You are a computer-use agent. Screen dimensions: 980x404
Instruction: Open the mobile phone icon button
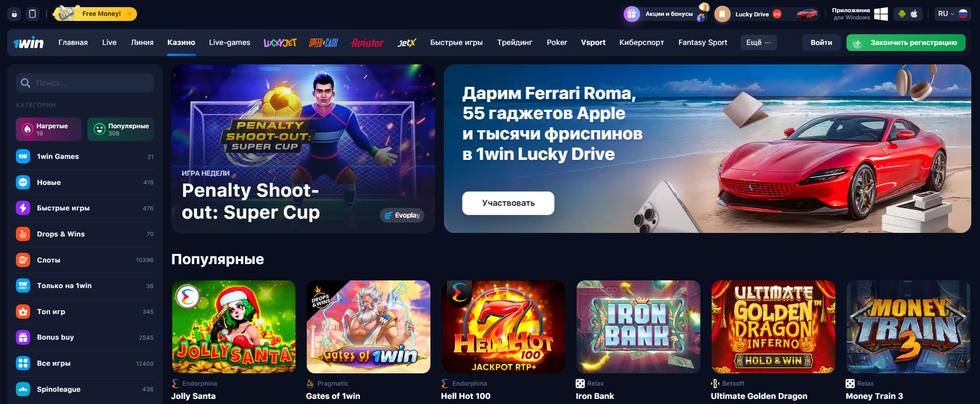coord(32,14)
